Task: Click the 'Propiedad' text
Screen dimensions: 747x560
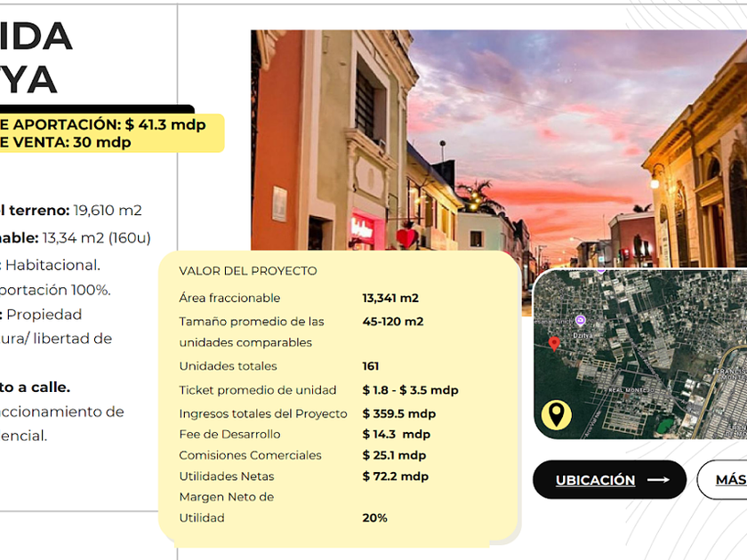Action: tap(44, 315)
